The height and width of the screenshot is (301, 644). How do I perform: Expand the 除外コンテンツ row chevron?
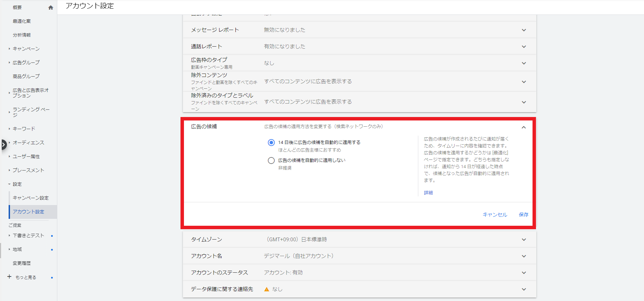pos(524,82)
